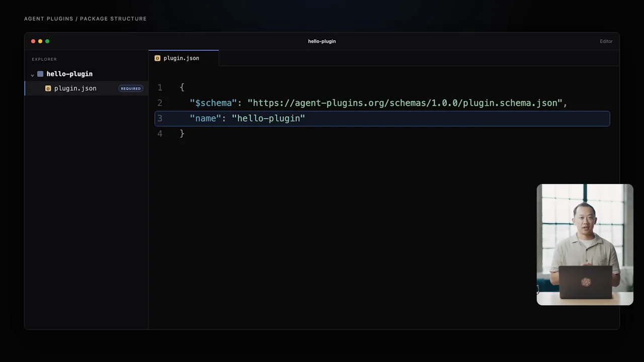The image size is (644, 362).
Task: Click the JSON icon in the plugin.json tab
Action: pyautogui.click(x=157, y=58)
